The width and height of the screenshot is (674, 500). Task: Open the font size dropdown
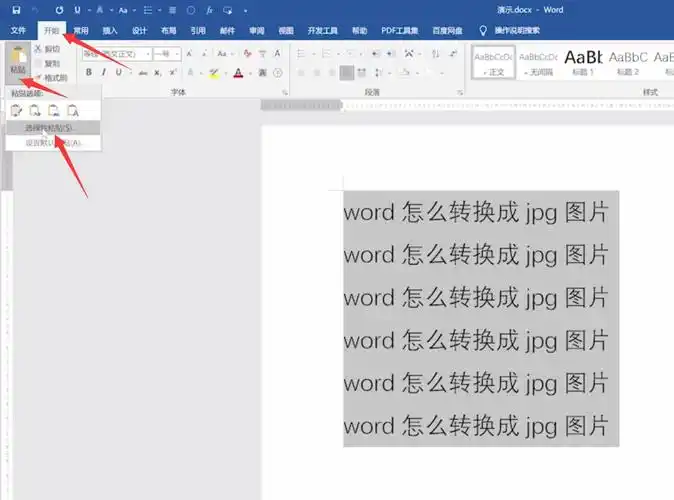tap(177, 54)
